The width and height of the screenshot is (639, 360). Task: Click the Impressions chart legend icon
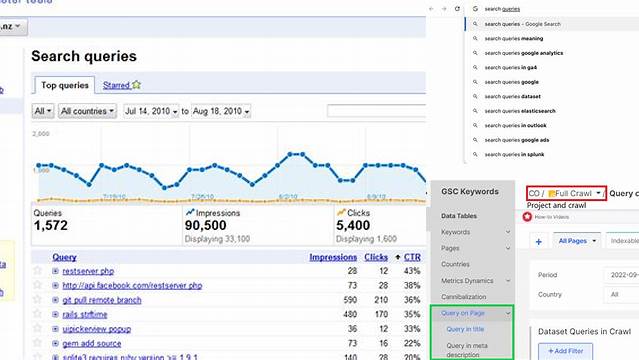[190, 212]
